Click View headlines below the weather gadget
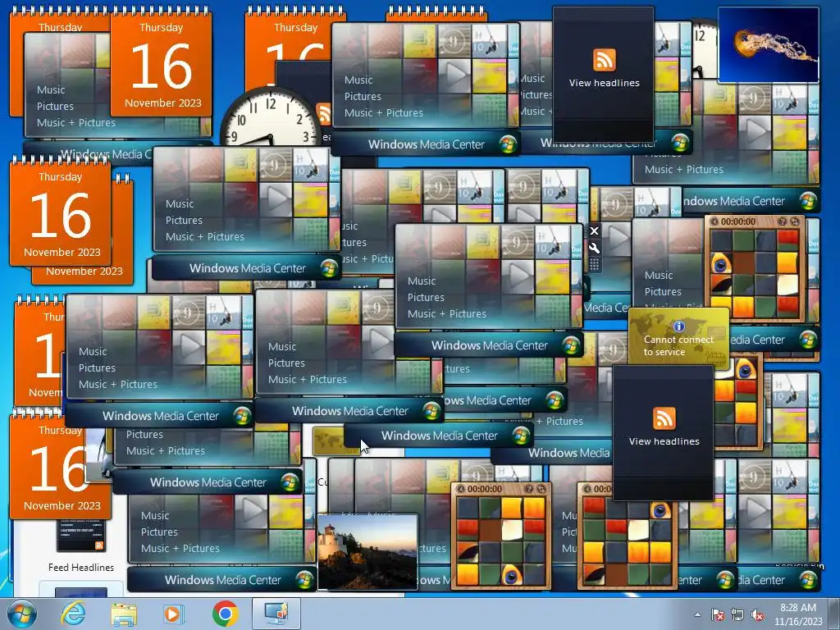 point(664,441)
